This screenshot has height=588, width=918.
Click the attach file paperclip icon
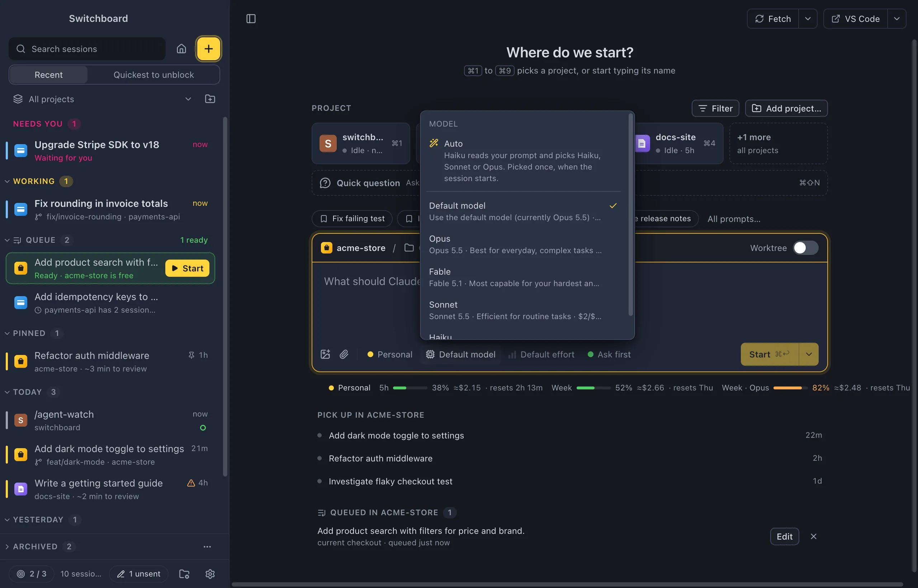pos(344,354)
